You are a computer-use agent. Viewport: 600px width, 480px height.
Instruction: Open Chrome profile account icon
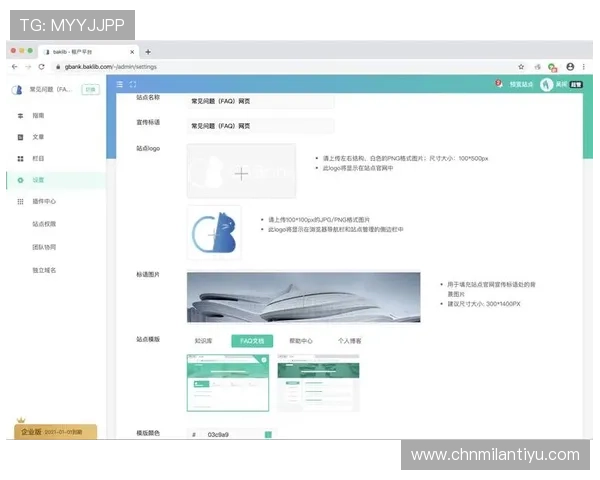point(570,67)
